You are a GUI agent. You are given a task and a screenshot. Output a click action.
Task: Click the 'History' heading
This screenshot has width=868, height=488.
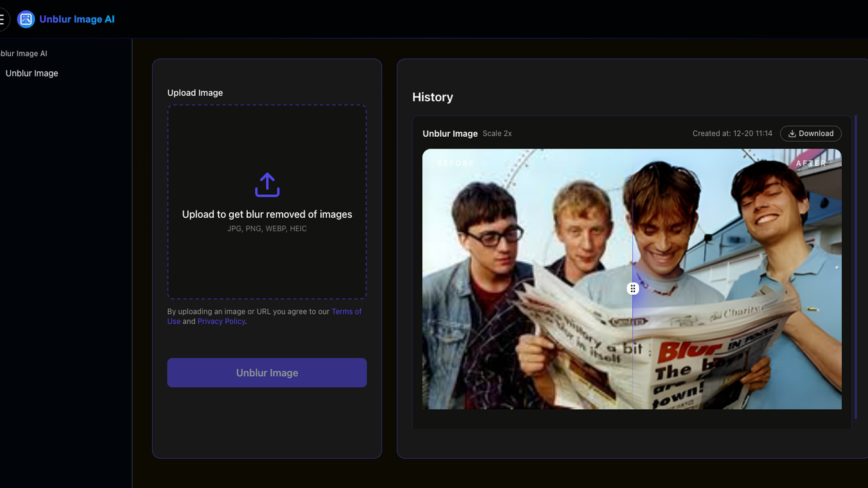433,97
